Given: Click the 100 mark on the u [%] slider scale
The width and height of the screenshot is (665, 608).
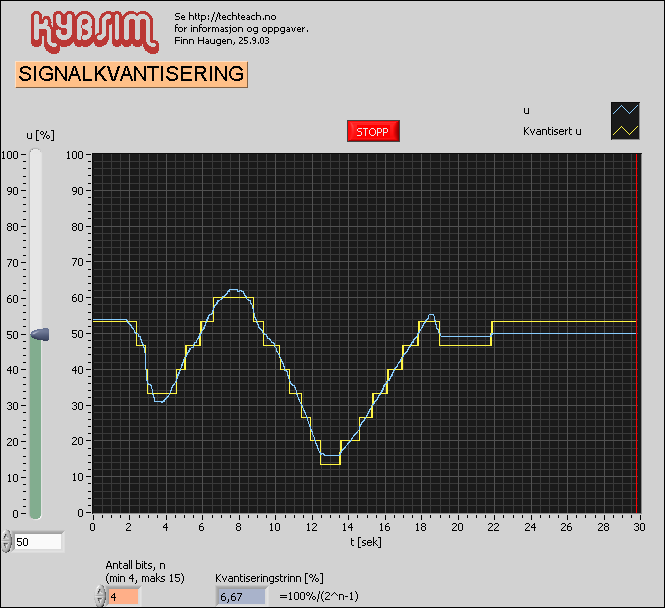Looking at the screenshot, I should tap(11, 155).
